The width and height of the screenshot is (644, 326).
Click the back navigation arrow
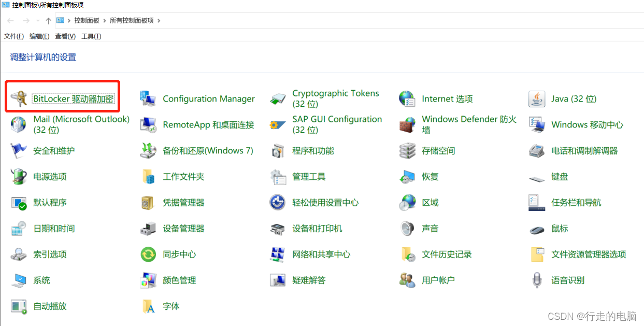point(10,21)
